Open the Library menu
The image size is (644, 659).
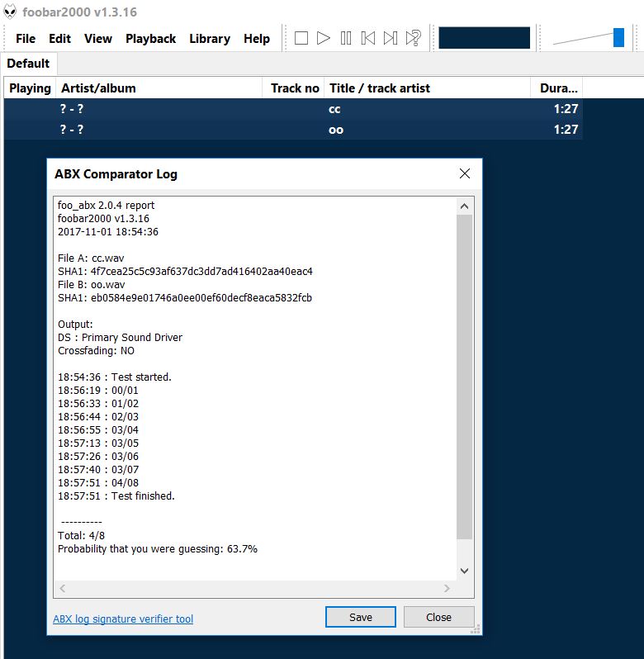[x=210, y=39]
